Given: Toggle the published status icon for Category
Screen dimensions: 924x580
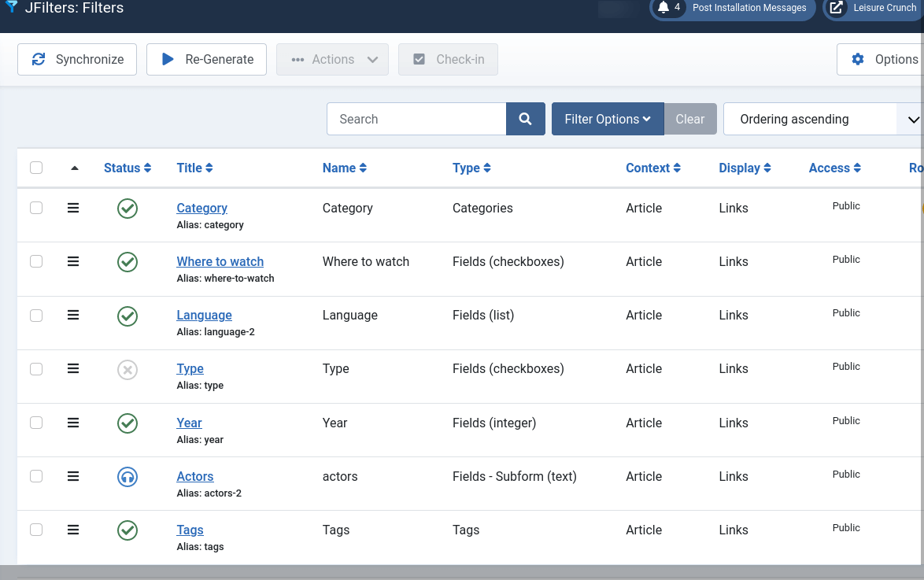Looking at the screenshot, I should (x=128, y=208).
